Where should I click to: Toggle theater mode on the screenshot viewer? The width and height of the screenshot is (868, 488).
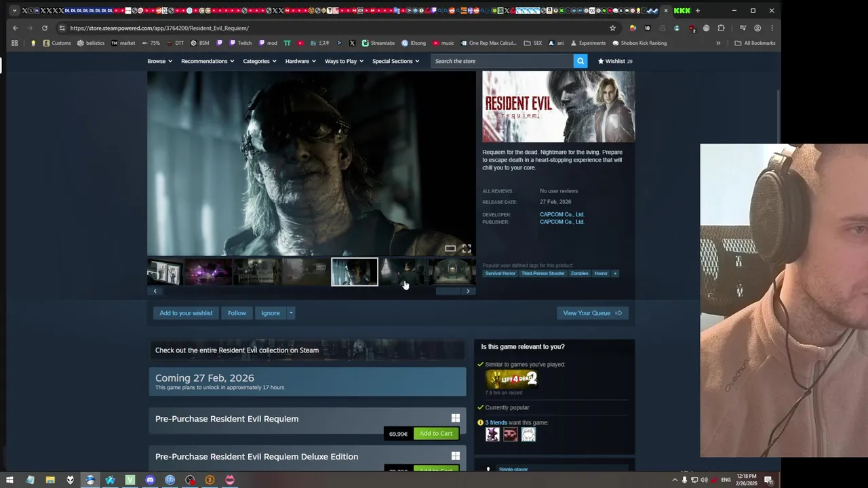450,249
